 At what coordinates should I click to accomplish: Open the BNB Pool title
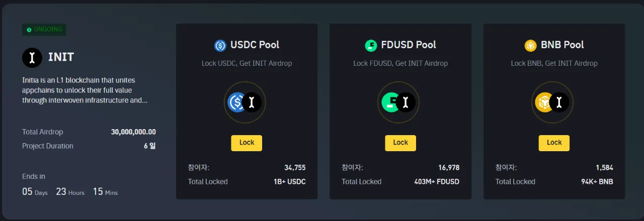point(562,45)
